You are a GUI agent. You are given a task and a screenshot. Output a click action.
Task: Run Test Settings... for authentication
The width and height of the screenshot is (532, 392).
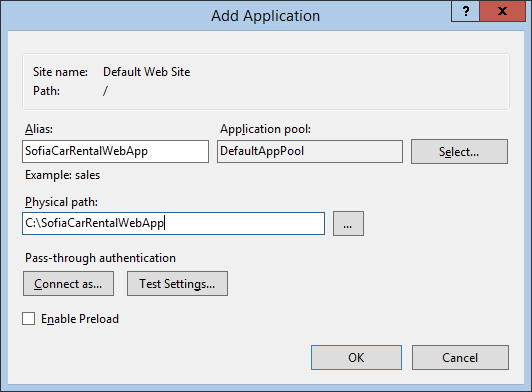tap(177, 283)
